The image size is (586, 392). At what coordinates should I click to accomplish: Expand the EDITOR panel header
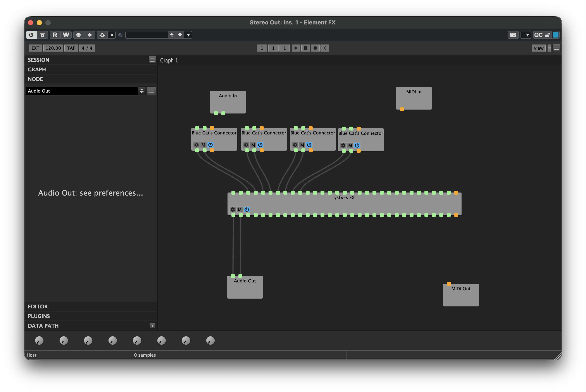tap(91, 306)
